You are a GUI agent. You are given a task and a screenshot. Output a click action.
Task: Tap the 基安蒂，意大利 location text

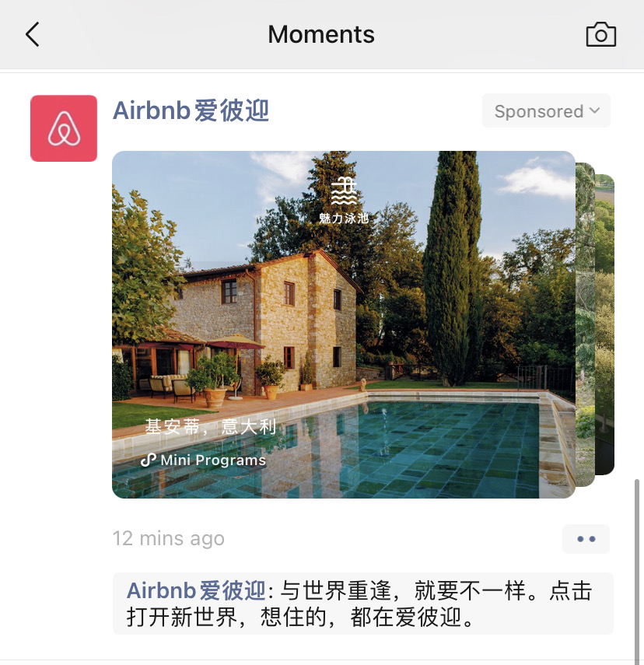point(211,427)
